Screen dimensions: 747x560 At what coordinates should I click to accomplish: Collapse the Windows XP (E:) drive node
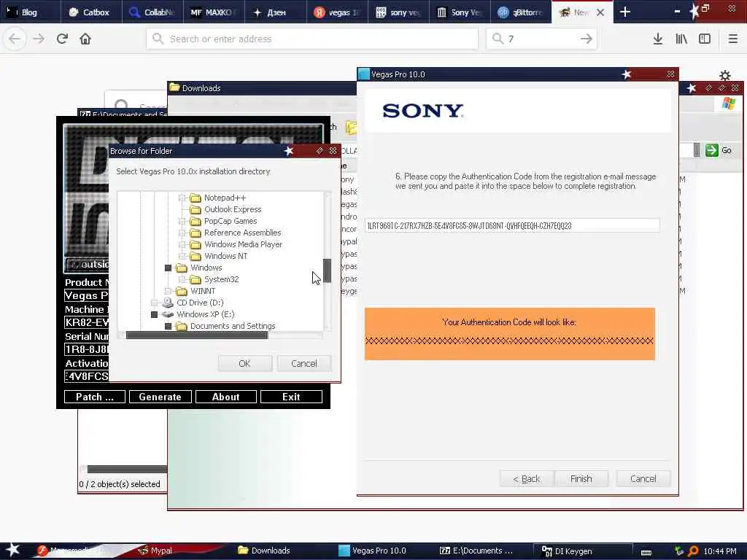154,314
